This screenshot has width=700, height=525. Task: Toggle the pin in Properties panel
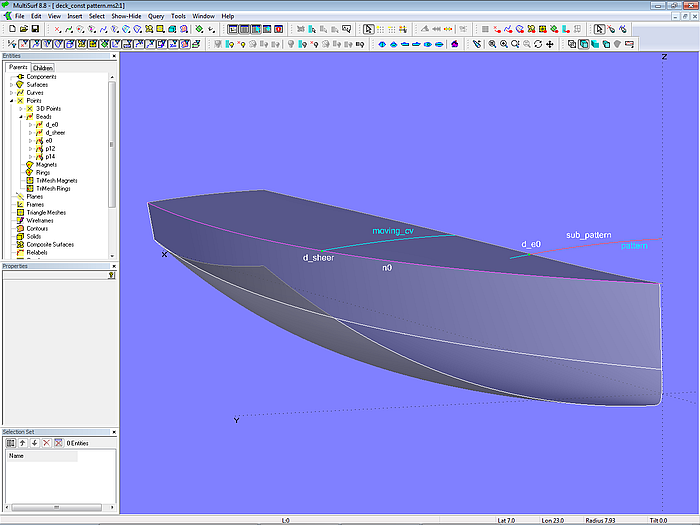[x=111, y=274]
